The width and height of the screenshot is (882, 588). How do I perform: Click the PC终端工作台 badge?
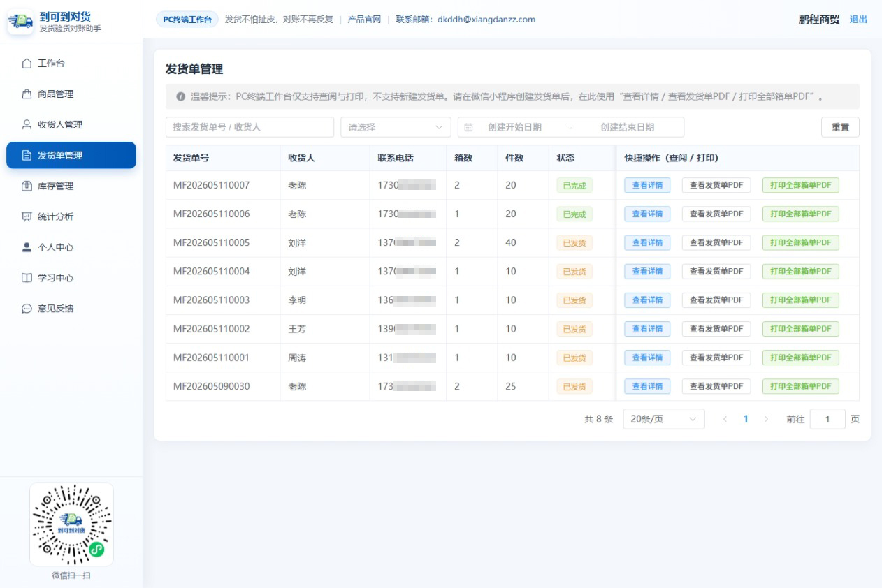(x=187, y=20)
